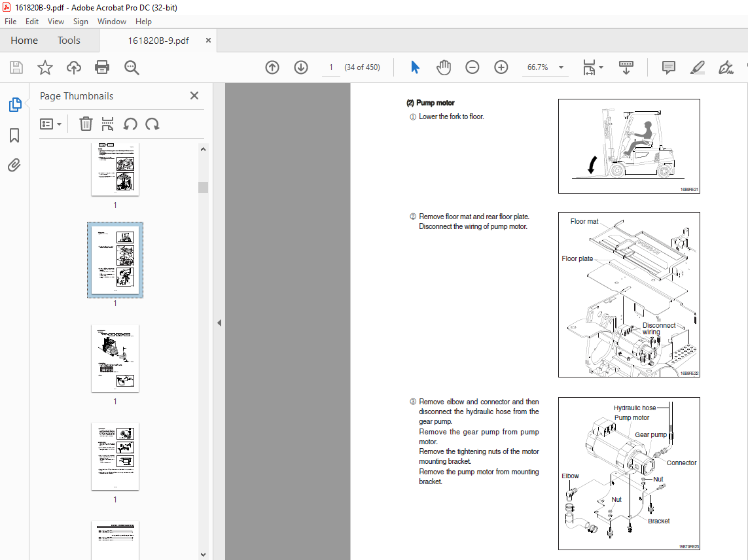This screenshot has height=560, width=748.
Task: Click the thumbnail panel scrollbar handle
Action: pos(204,187)
